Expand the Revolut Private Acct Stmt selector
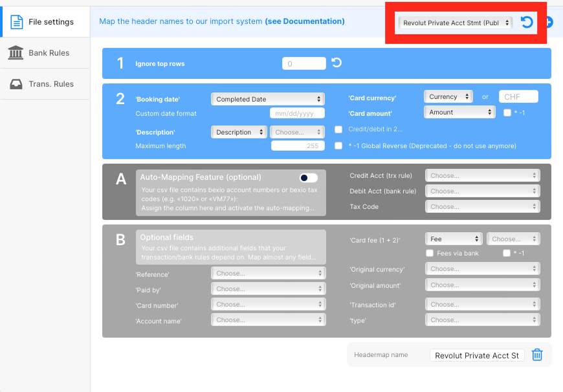 [456, 23]
